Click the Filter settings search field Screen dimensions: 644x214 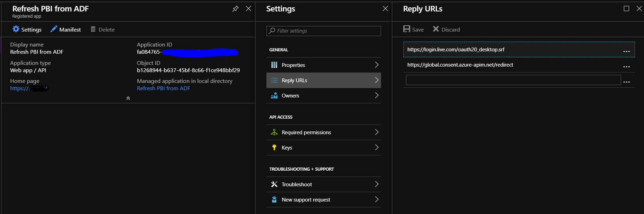point(323,31)
